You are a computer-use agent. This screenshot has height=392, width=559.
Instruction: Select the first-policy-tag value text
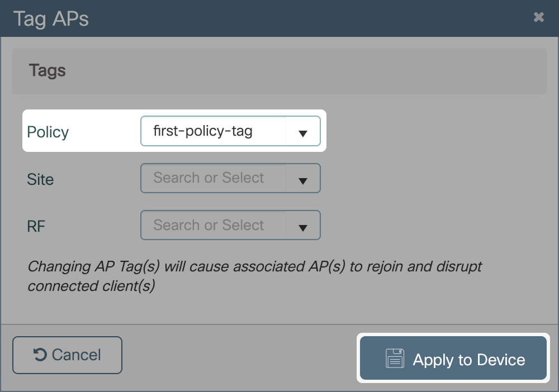click(x=203, y=131)
